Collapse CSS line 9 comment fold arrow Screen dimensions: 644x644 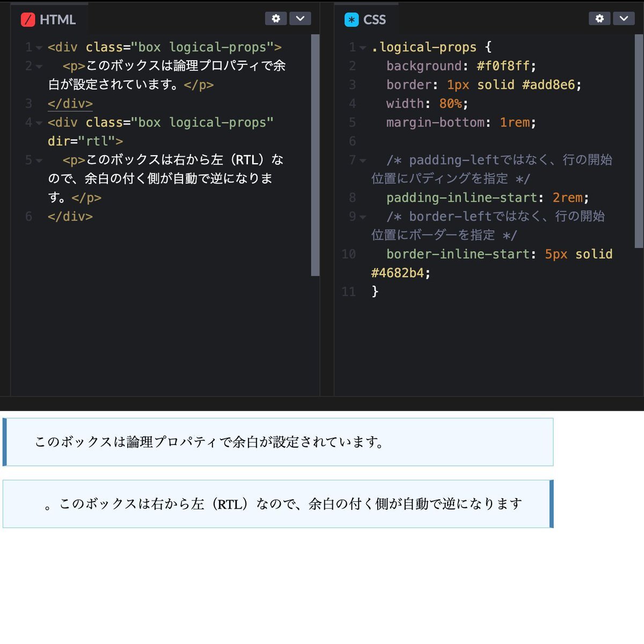pos(363,217)
